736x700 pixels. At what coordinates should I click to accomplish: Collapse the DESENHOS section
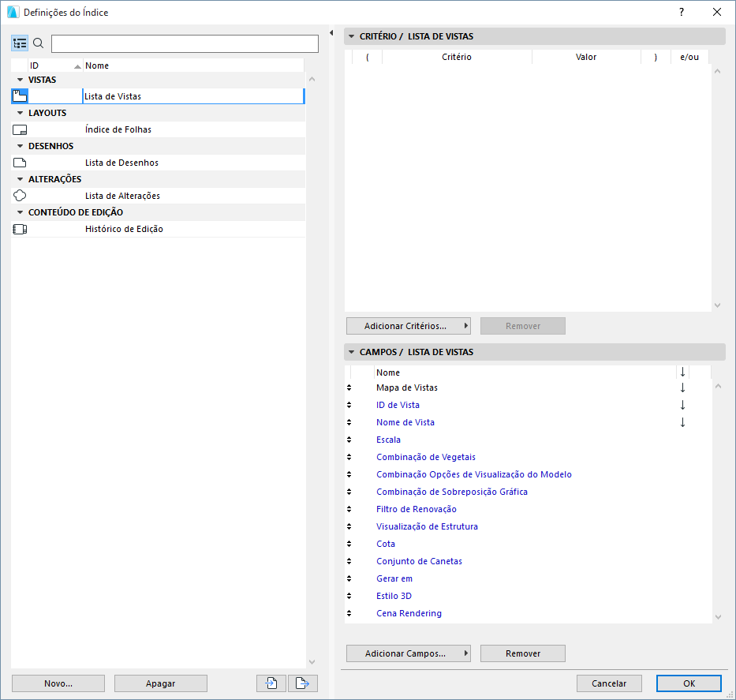pyautogui.click(x=19, y=145)
